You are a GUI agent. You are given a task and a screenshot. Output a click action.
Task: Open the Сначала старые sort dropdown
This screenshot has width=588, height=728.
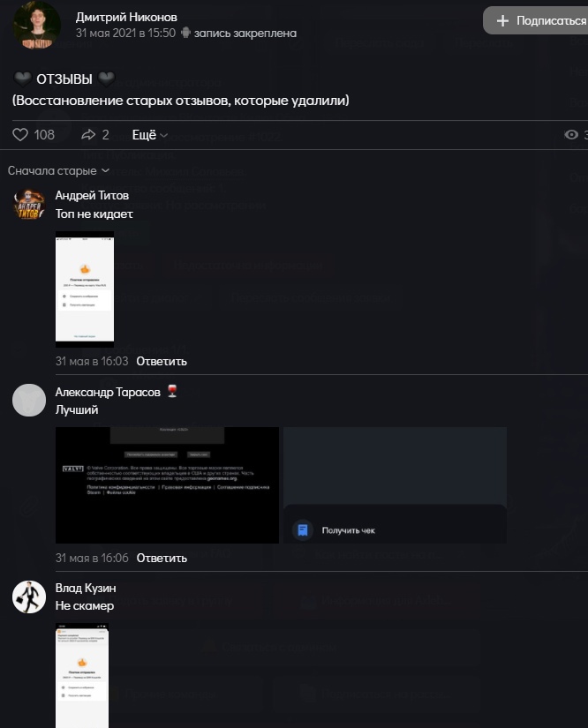coord(58,171)
